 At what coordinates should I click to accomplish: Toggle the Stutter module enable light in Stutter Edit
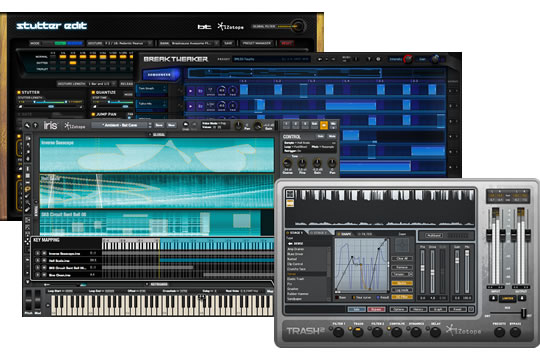(19, 92)
